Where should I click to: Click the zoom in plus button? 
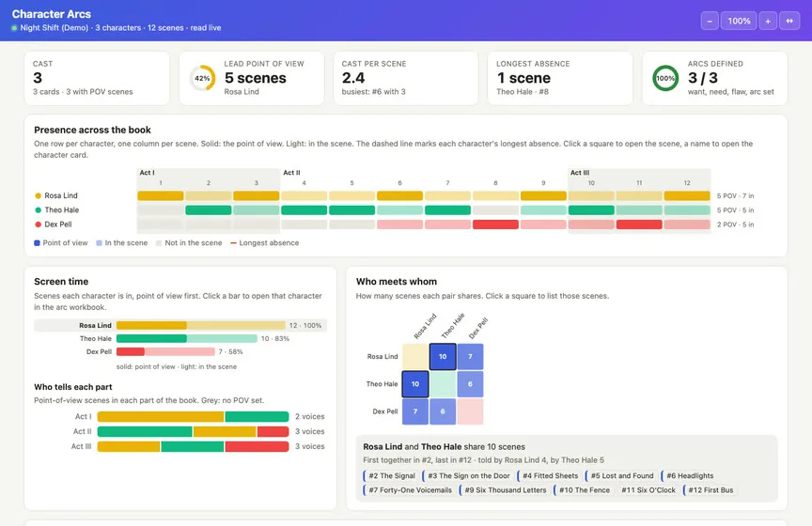point(768,21)
